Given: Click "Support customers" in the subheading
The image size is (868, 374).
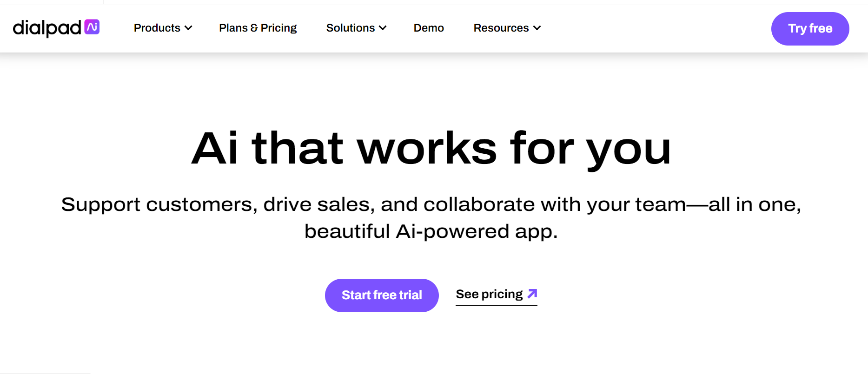Looking at the screenshot, I should (x=158, y=204).
